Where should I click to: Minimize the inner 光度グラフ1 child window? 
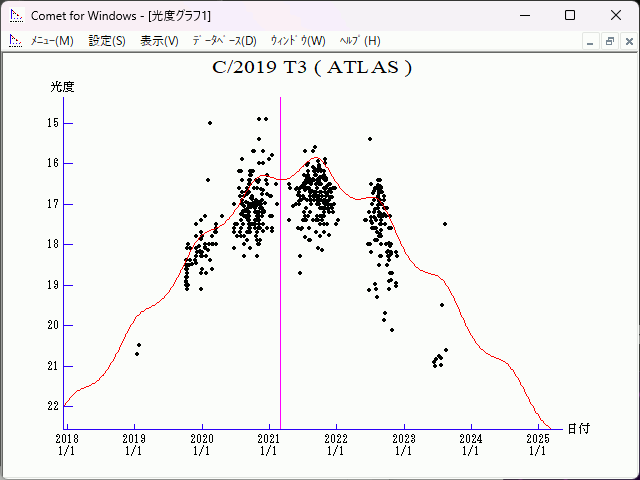pos(591,41)
